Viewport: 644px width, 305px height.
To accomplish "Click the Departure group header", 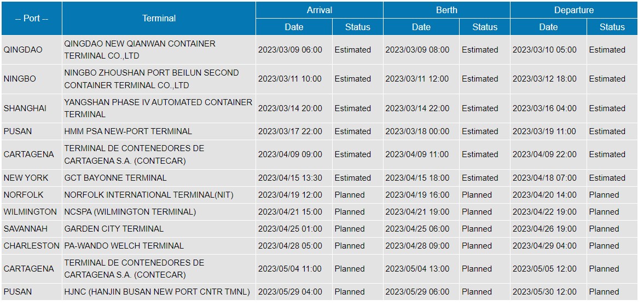I will (573, 10).
